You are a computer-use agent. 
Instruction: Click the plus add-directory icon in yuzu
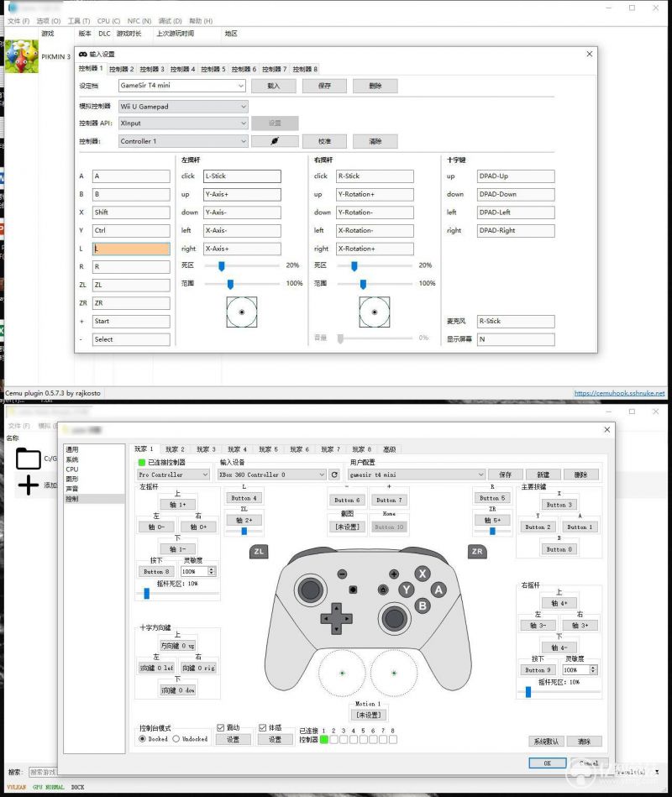pos(29,485)
